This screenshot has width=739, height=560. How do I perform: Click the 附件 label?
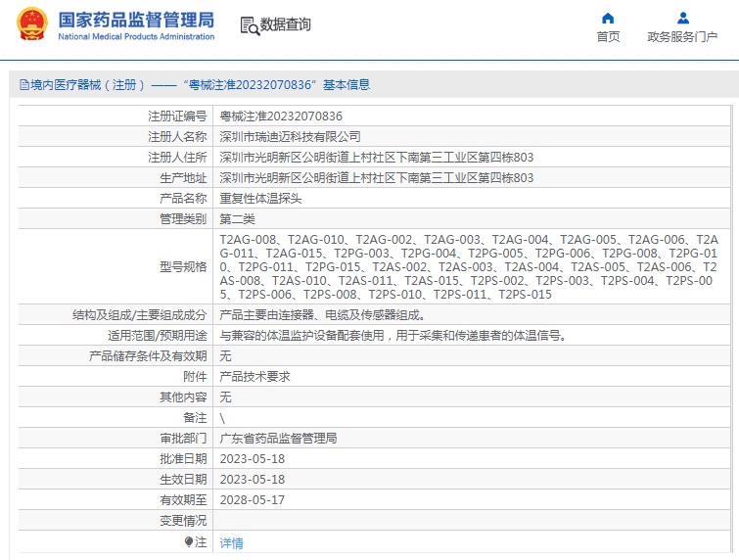point(195,377)
